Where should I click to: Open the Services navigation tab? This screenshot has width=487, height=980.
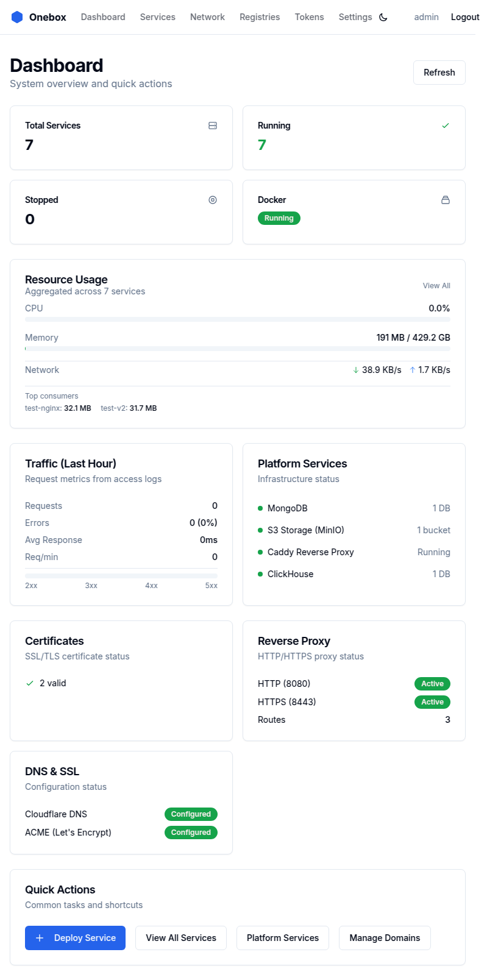click(157, 17)
